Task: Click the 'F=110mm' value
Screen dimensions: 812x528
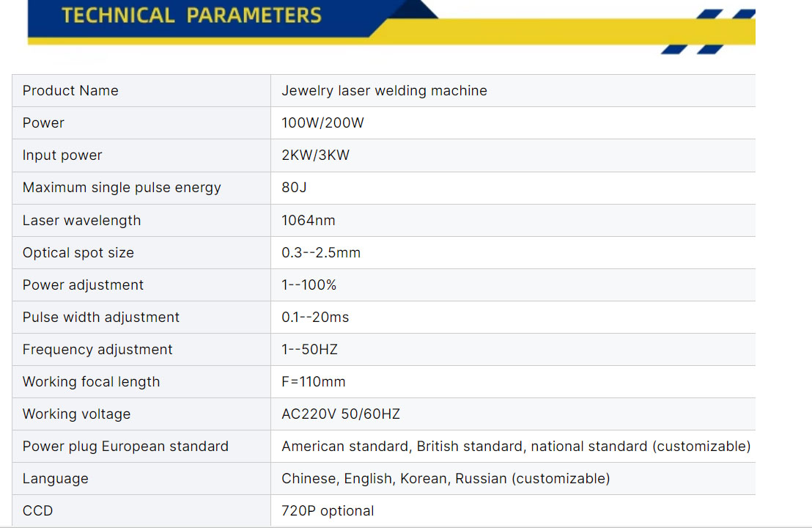Action: pos(314,382)
